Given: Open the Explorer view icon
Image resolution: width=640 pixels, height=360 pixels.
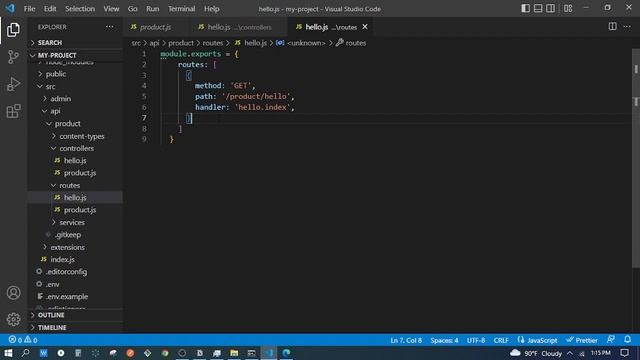Looking at the screenshot, I should click(x=13, y=30).
